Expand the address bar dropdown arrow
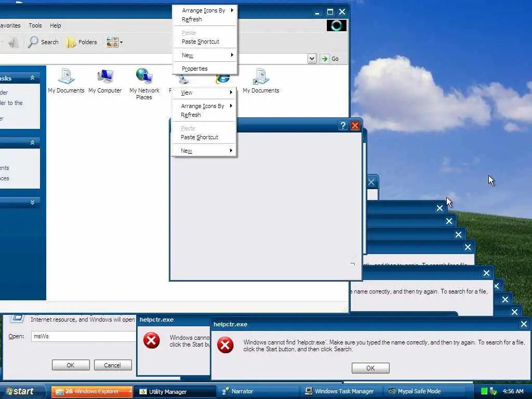Viewport: 532px width, 399px height. pyautogui.click(x=312, y=59)
